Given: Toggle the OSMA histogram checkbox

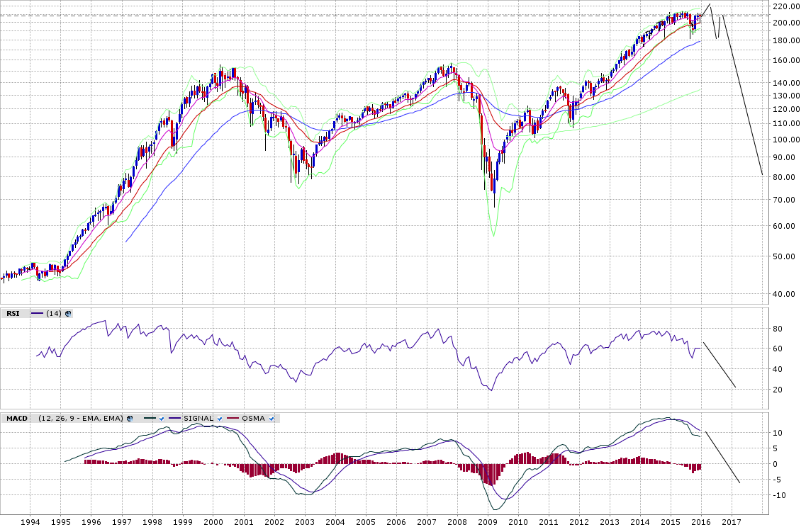Looking at the screenshot, I should pos(272,419).
